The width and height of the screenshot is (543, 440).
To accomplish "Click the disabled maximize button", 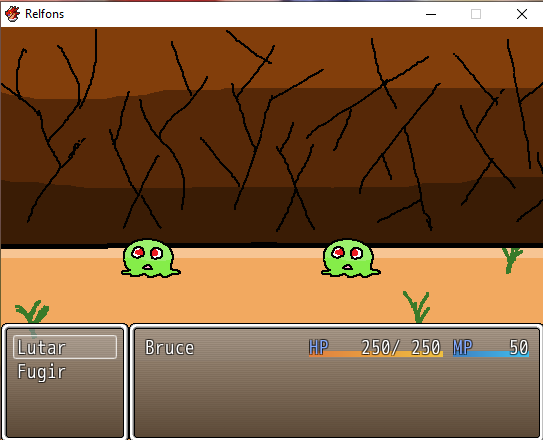I will coord(476,14).
